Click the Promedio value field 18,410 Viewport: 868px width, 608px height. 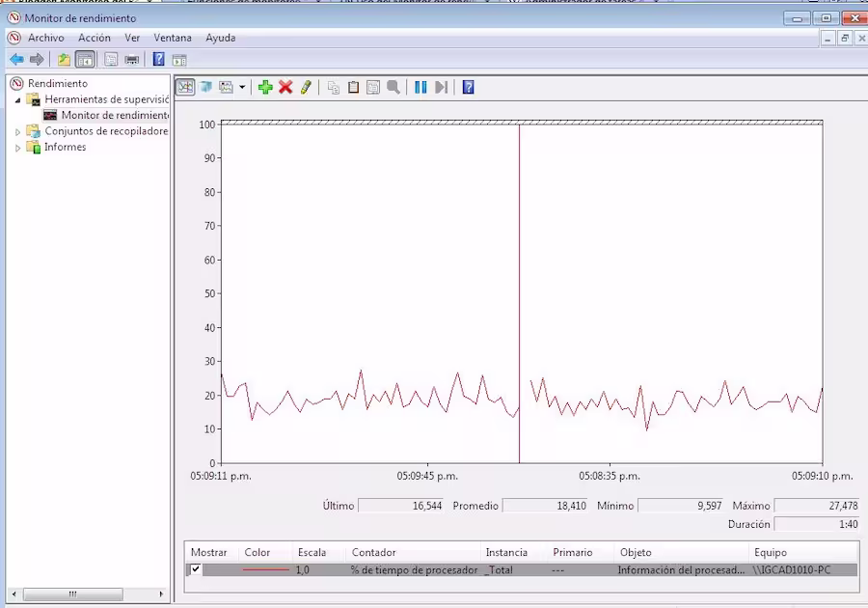point(545,506)
